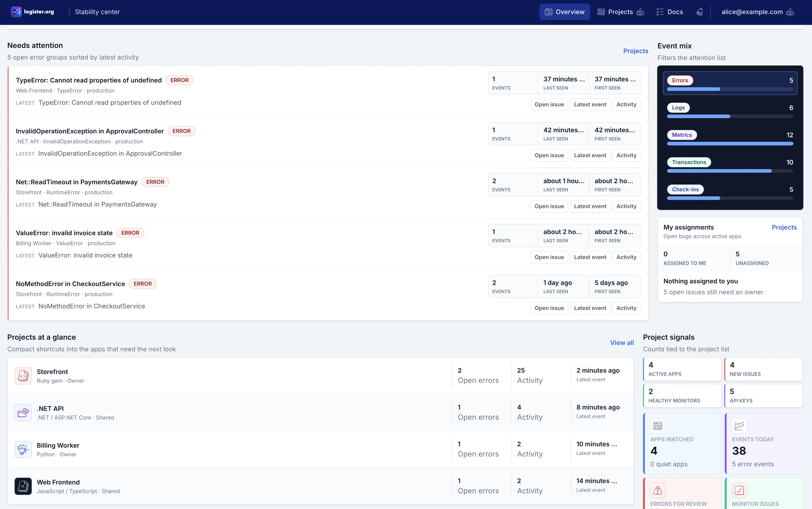Open issue for TypeError undefined properties
This screenshot has width=812, height=509.
[549, 104]
